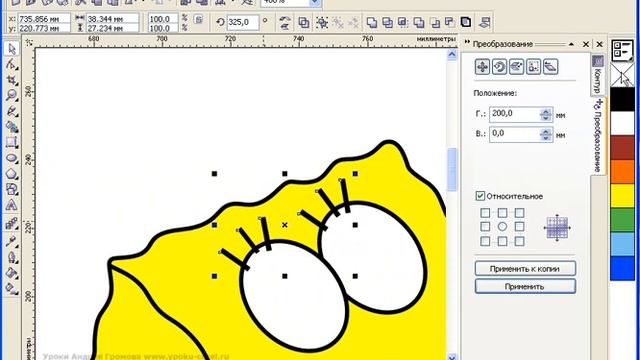This screenshot has height=360, width=640.
Task: Switch to the Контур docker tab
Action: click(x=598, y=75)
